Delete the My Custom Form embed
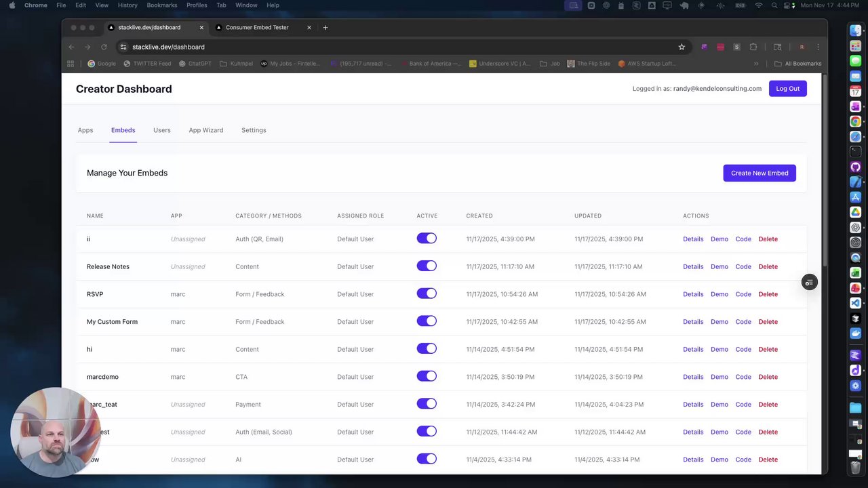 point(768,322)
